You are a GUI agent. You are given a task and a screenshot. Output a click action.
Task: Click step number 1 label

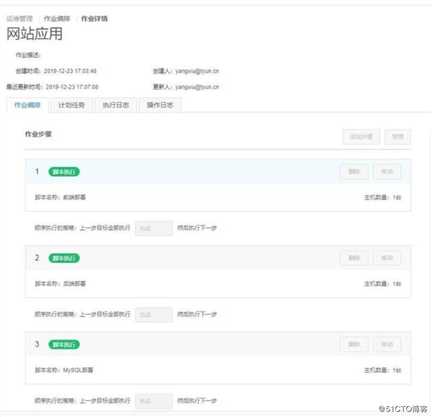click(x=37, y=172)
